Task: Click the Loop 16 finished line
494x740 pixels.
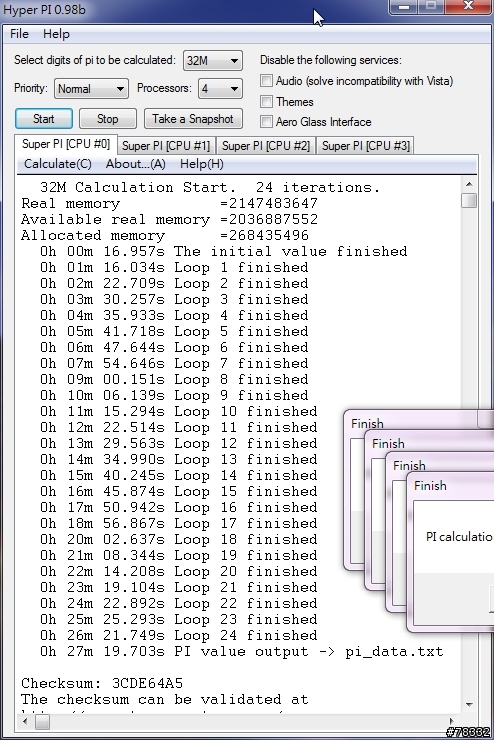Action: [x=179, y=507]
